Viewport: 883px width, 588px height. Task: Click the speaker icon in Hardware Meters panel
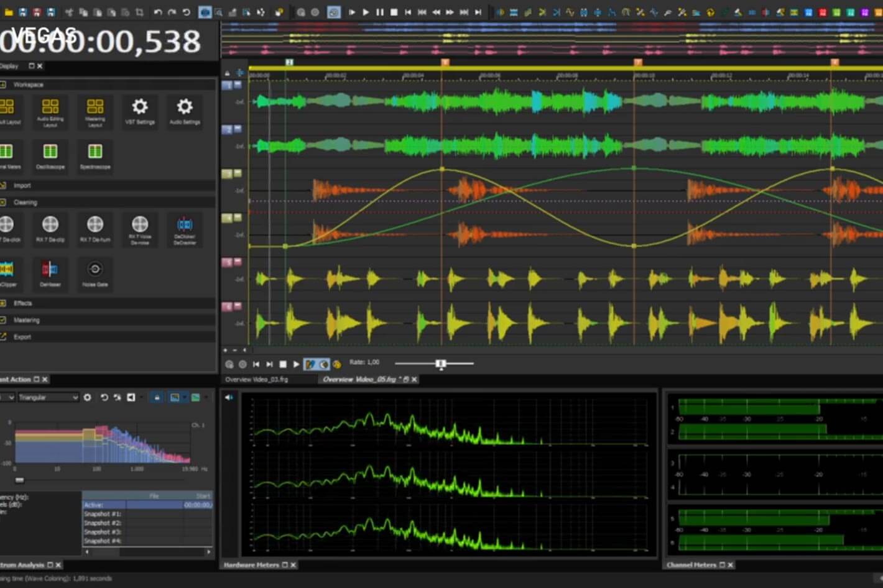(229, 397)
